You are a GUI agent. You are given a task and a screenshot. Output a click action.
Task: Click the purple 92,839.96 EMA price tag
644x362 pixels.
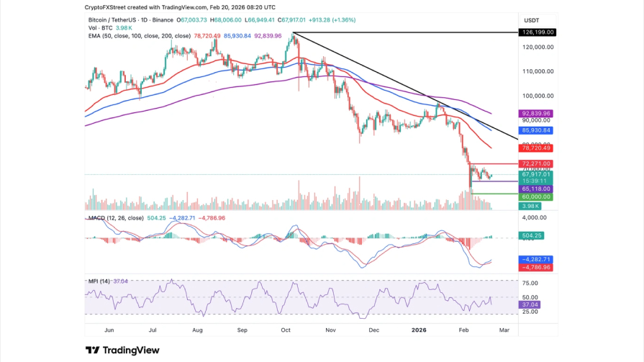[x=535, y=114]
